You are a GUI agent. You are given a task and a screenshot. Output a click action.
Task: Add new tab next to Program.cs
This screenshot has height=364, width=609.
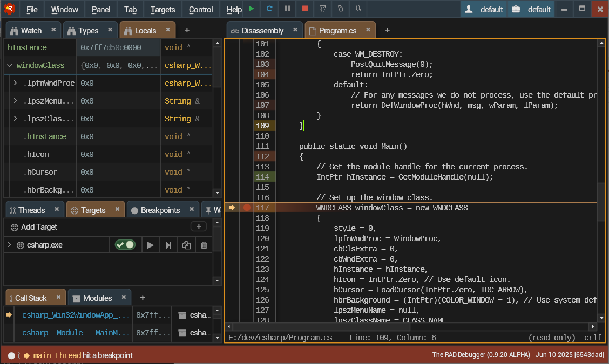click(x=387, y=30)
